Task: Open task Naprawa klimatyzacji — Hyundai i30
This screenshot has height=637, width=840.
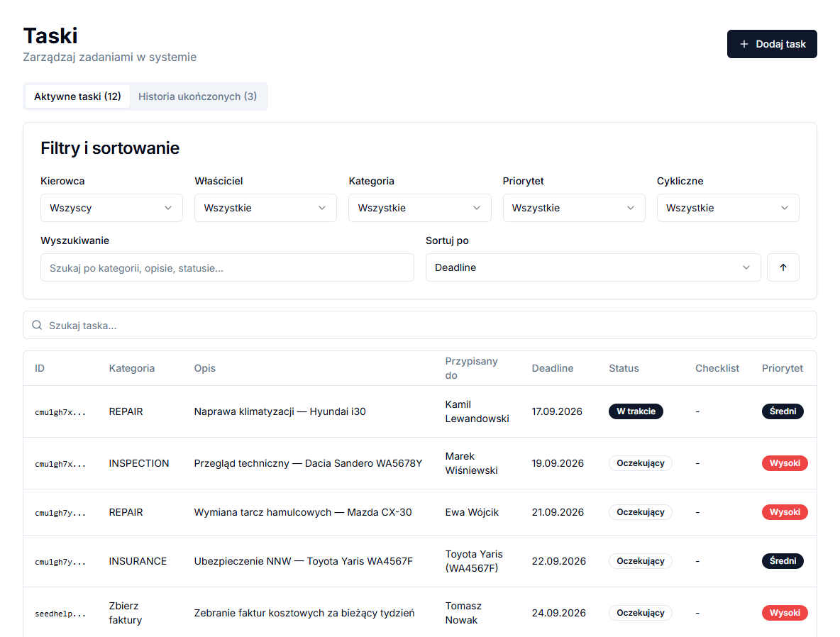Action: pos(280,411)
